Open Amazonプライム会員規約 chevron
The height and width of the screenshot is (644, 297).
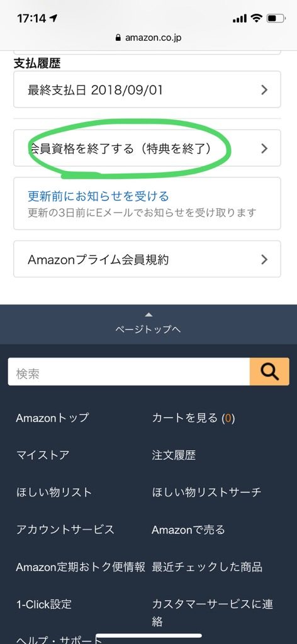tap(264, 259)
